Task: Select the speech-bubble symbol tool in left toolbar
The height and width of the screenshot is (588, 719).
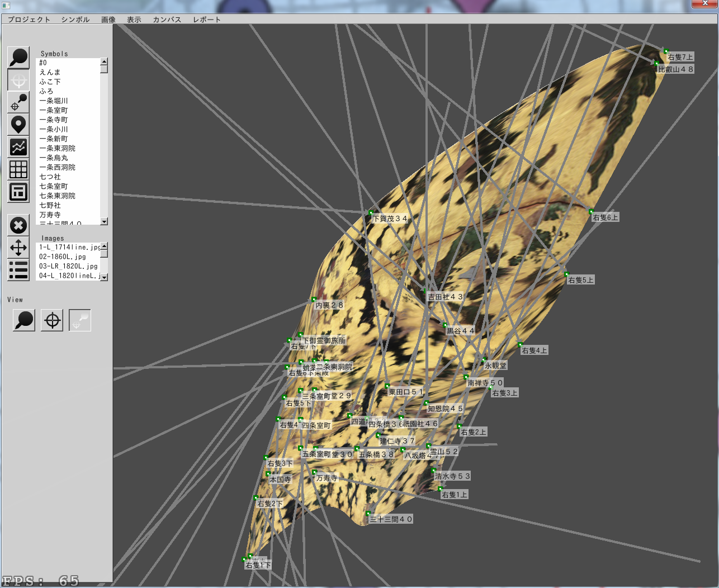Action: point(18,58)
